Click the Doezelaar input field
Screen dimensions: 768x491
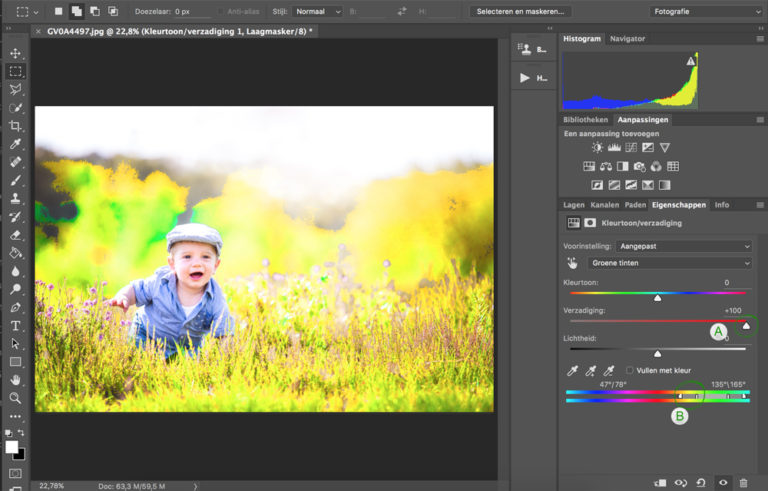(191, 11)
